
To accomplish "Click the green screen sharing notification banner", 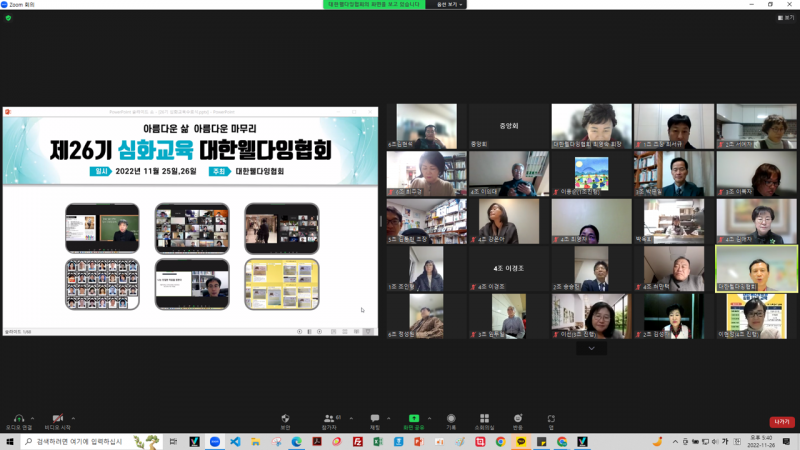I will (373, 5).
